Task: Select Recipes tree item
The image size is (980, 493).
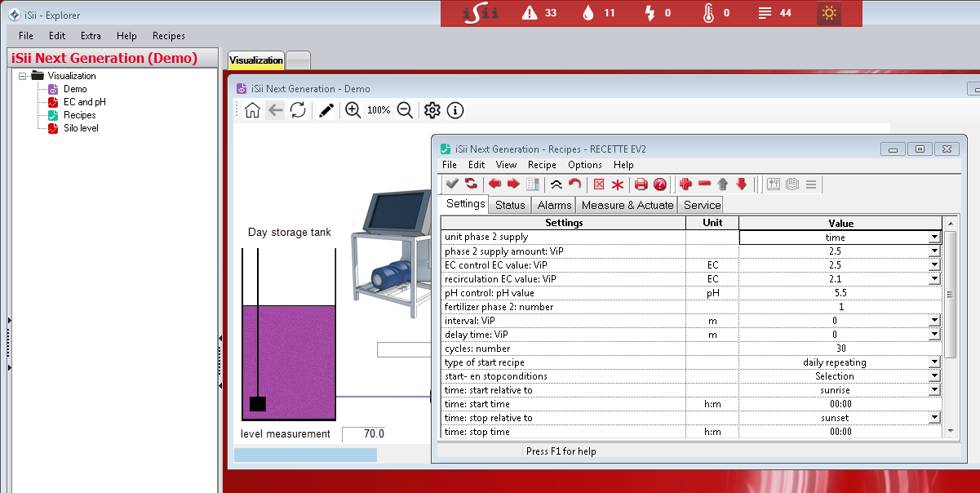Action: pyautogui.click(x=80, y=115)
